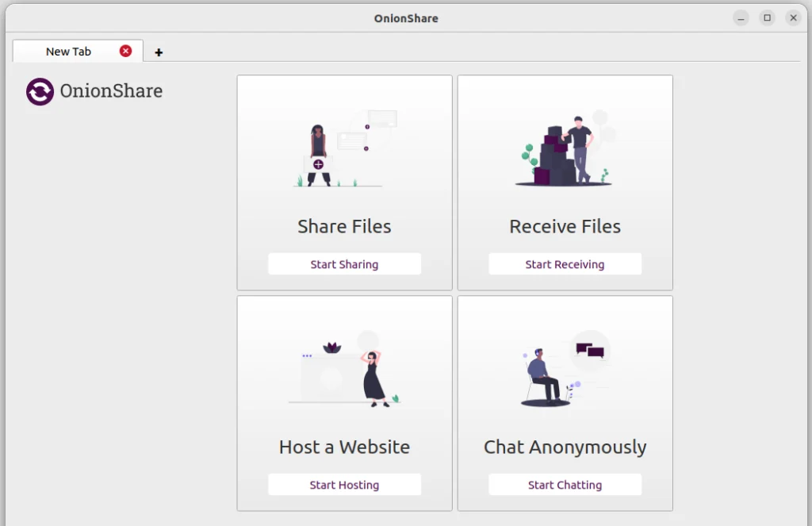Image resolution: width=812 pixels, height=526 pixels.
Task: Open a new tab with plus icon
Action: [x=159, y=52]
